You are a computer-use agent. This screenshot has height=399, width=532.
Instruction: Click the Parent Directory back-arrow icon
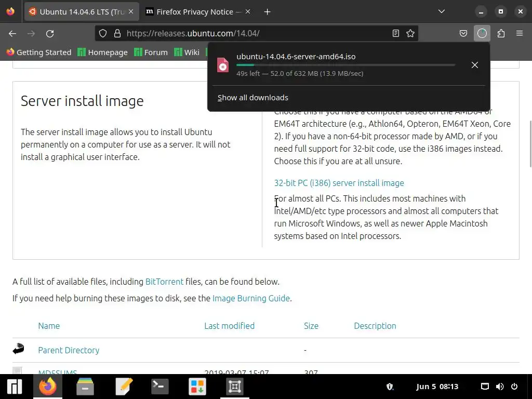click(18, 349)
